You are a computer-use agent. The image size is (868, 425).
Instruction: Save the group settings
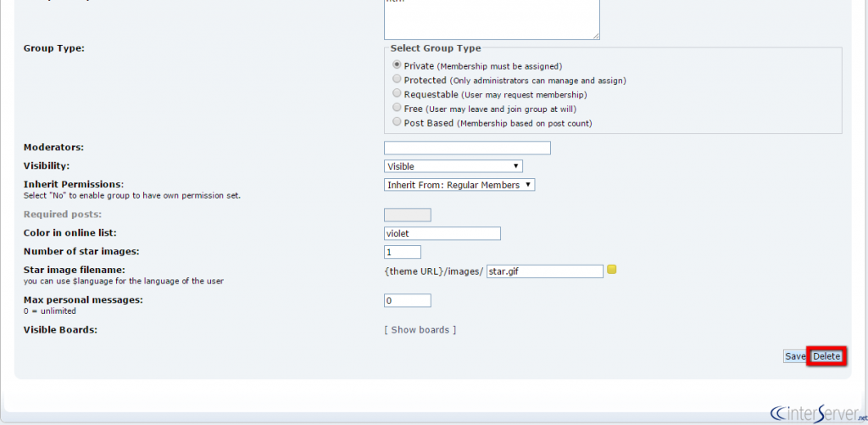pyautogui.click(x=795, y=356)
